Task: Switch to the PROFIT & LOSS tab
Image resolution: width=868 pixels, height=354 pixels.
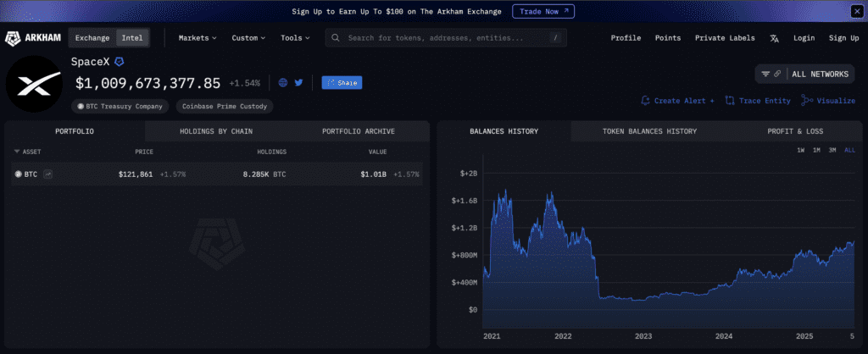Action: click(x=795, y=131)
